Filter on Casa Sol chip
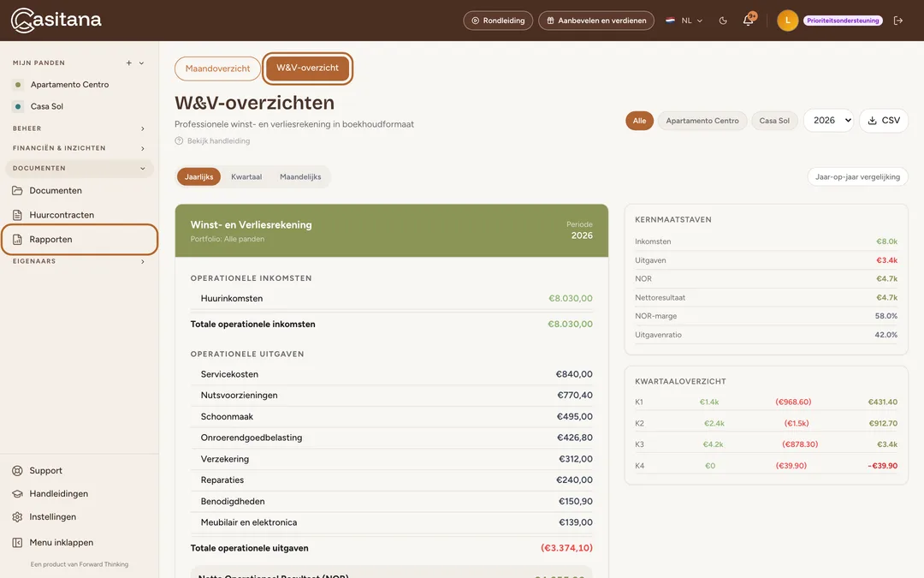The image size is (924, 578). click(x=773, y=121)
